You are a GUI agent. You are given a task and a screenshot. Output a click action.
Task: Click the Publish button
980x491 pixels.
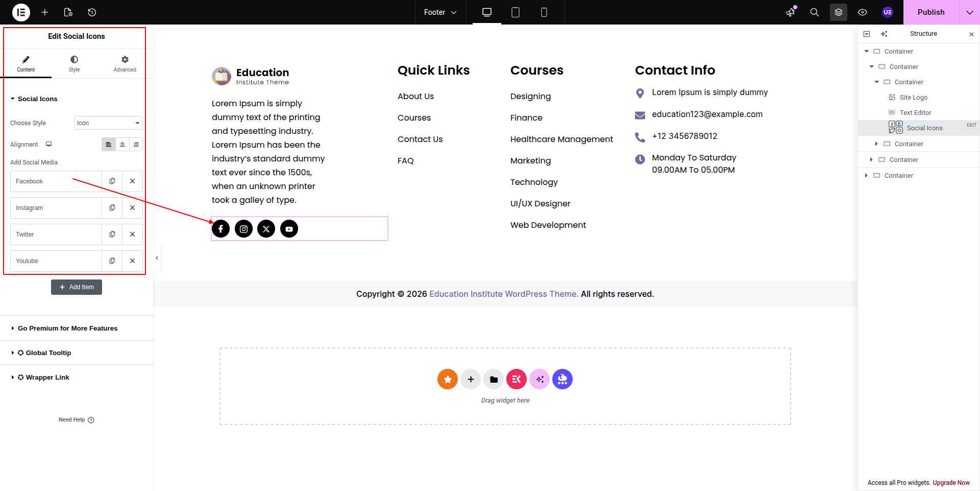930,12
